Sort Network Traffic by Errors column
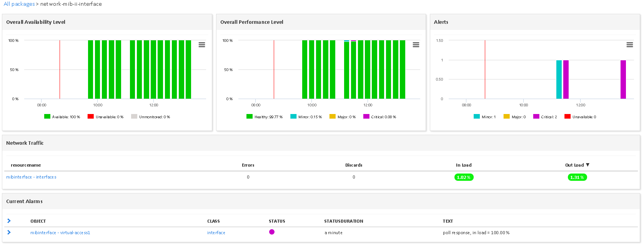The height and width of the screenshot is (248, 644). [x=248, y=165]
